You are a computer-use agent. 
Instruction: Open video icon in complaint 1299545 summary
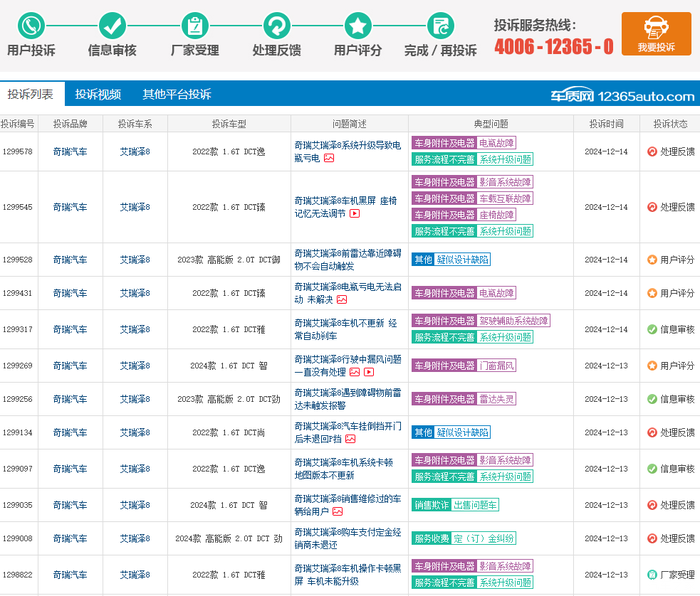click(354, 213)
